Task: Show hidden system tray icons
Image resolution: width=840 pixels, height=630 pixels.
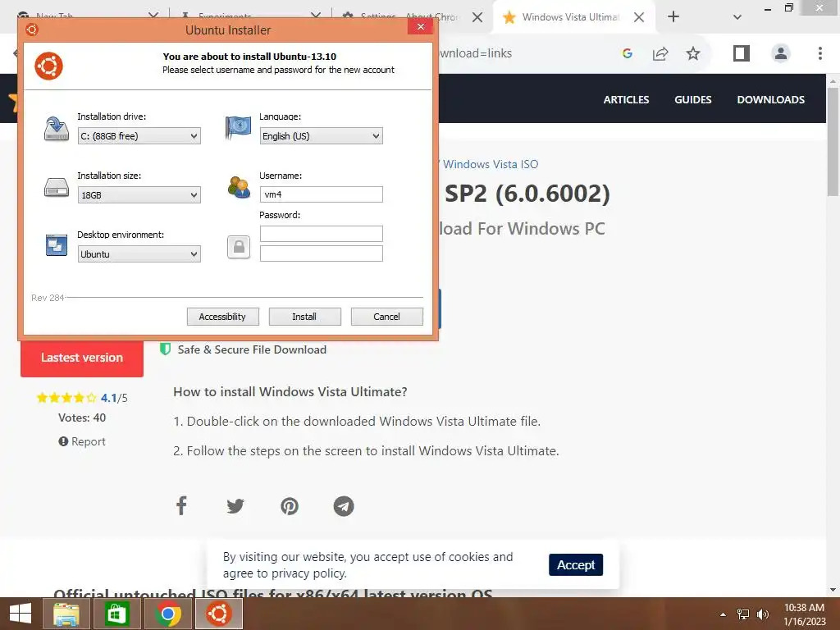Action: [724, 614]
